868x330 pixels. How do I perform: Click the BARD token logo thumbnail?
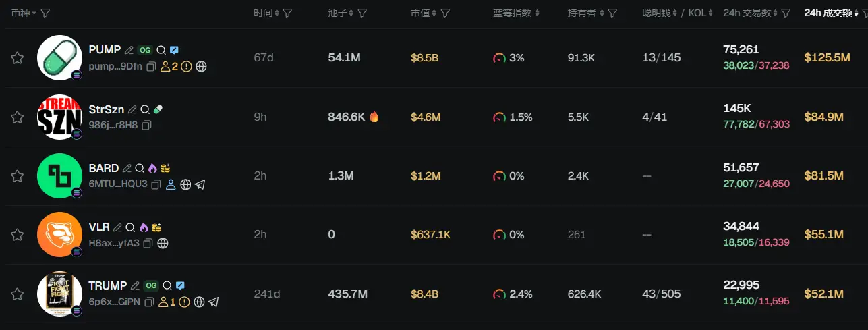59,176
